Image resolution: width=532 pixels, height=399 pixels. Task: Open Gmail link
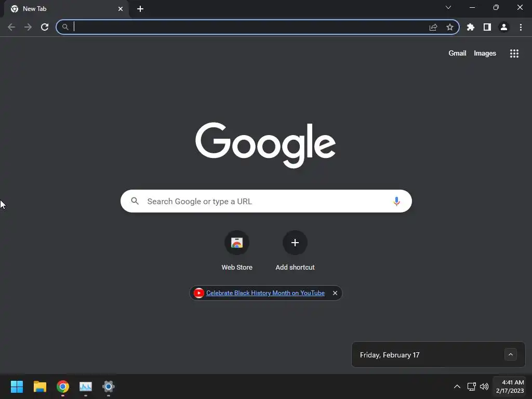coord(457,54)
